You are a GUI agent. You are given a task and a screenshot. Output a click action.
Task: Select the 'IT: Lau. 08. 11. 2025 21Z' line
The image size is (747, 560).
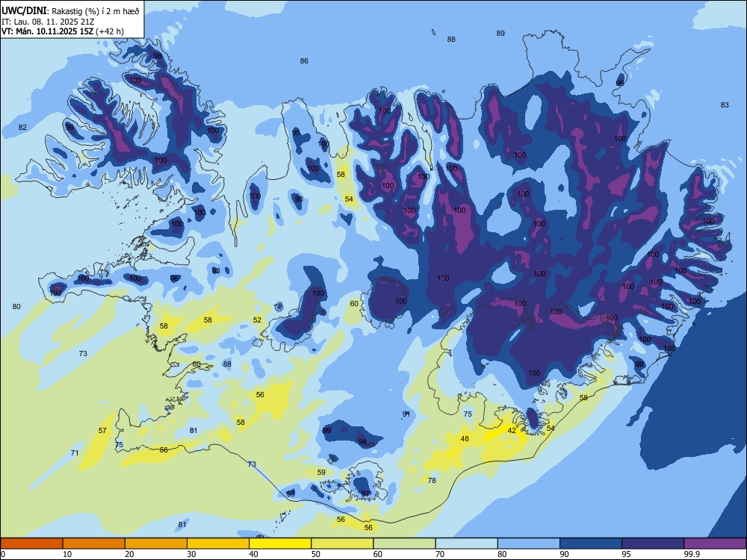tap(48, 22)
